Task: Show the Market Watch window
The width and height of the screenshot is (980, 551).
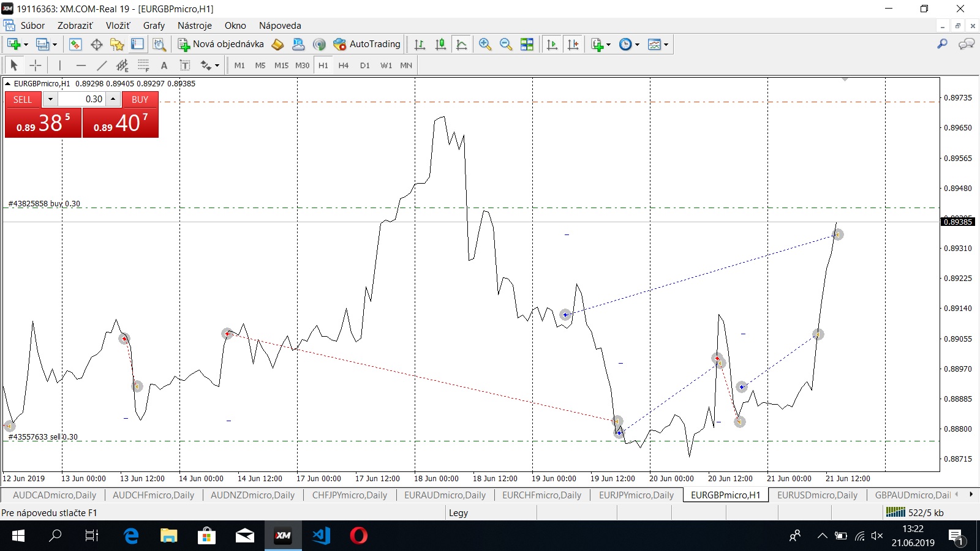Action: 75,44
